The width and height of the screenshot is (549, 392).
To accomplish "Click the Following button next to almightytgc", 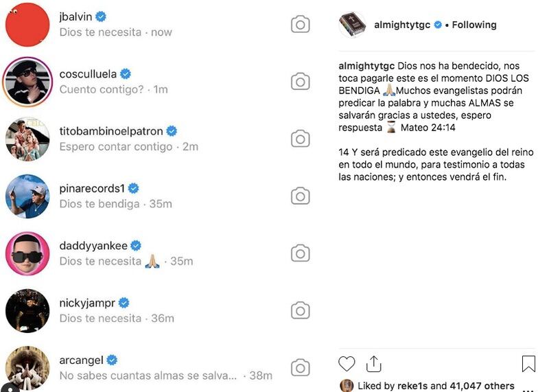I will click(x=474, y=25).
